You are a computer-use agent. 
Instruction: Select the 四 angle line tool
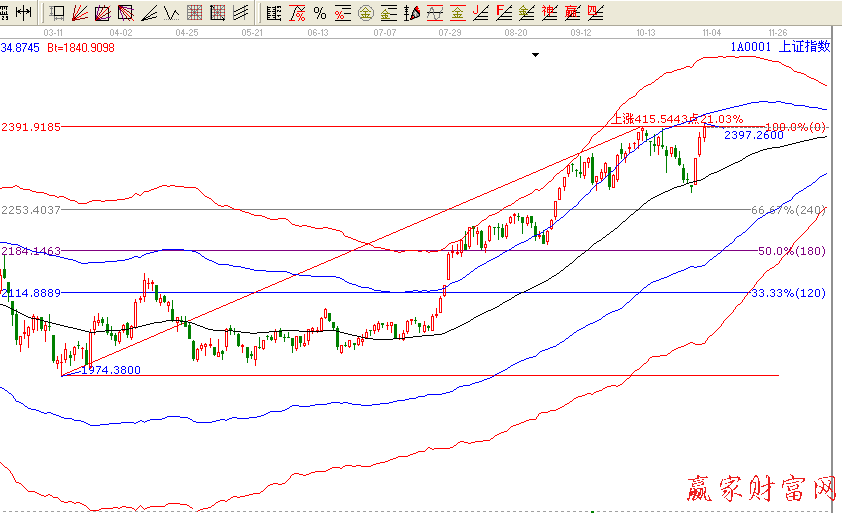[595, 13]
